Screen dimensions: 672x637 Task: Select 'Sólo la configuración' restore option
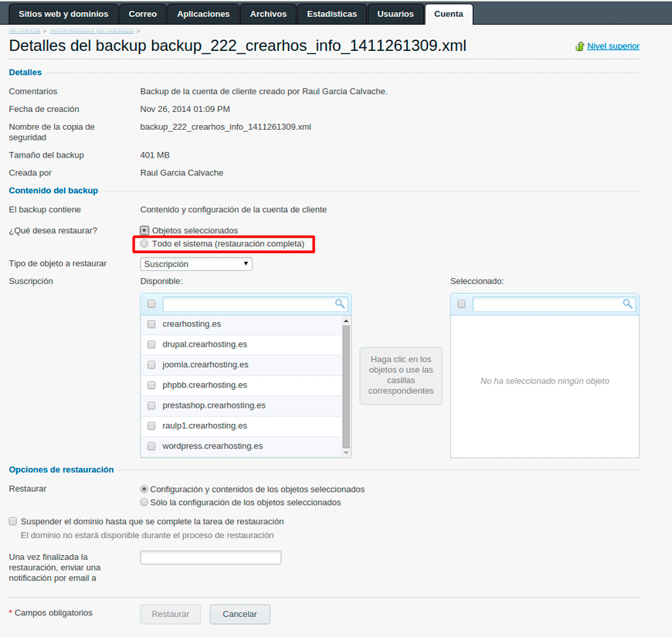coord(144,503)
